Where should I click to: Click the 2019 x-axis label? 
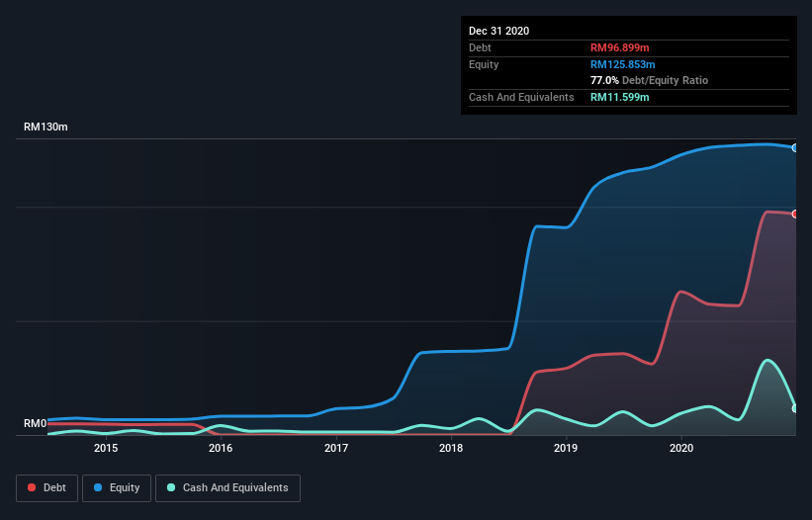click(566, 448)
